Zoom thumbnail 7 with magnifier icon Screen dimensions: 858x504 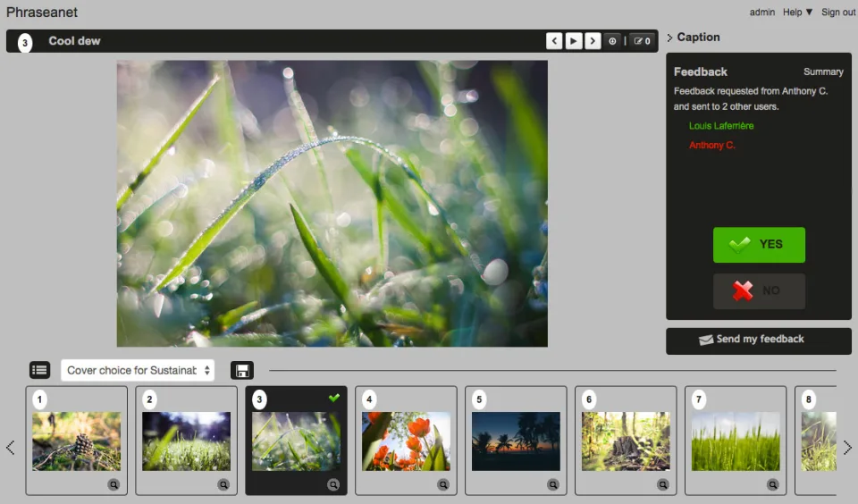coord(772,484)
